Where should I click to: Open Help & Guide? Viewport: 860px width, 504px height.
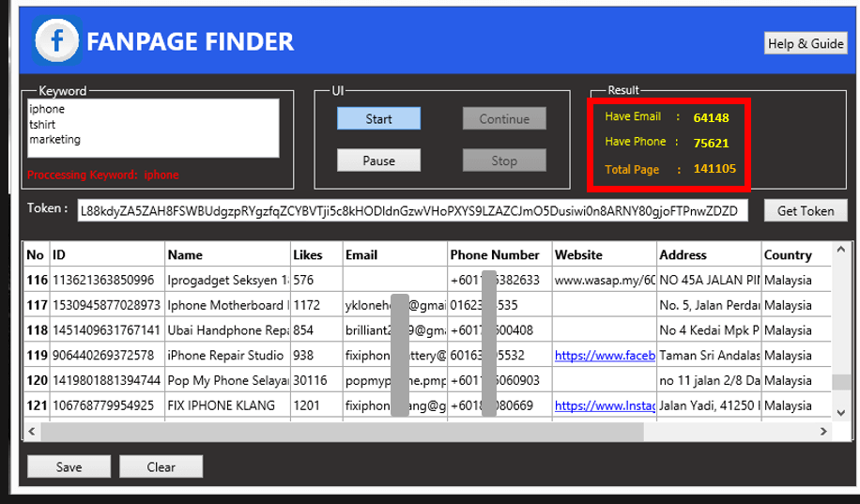click(x=806, y=43)
